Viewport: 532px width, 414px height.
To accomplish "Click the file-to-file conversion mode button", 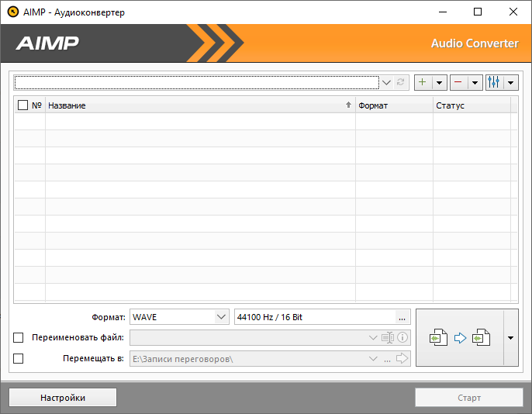I will pyautogui.click(x=460, y=338).
